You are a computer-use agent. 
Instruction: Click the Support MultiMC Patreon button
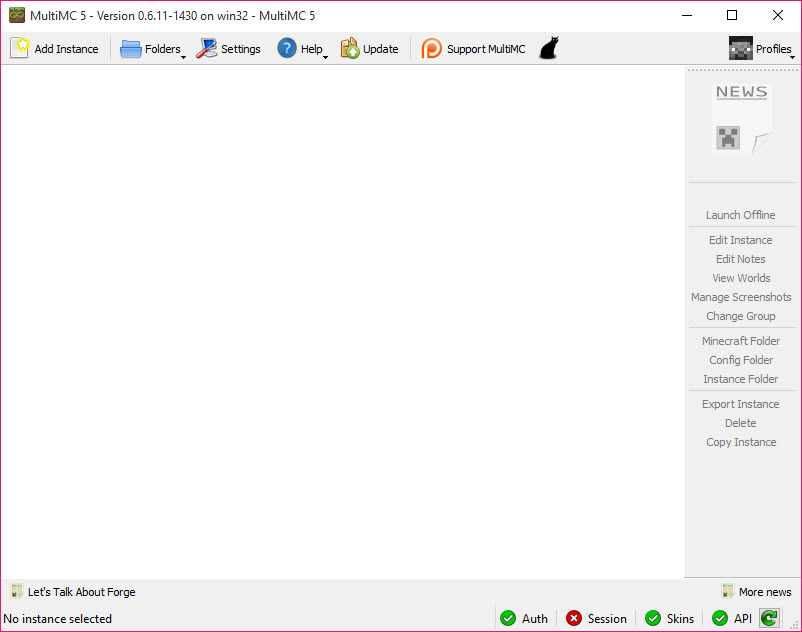coord(473,49)
